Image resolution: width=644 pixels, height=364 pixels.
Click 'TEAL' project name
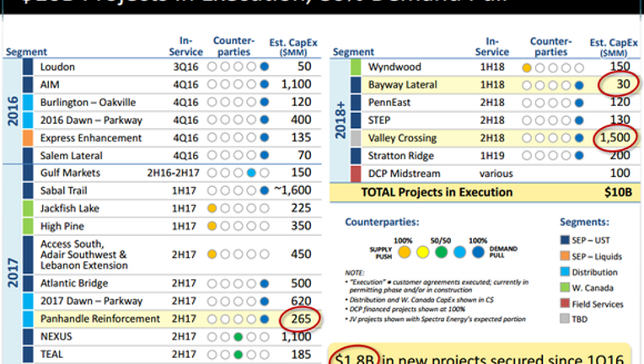coord(51,355)
